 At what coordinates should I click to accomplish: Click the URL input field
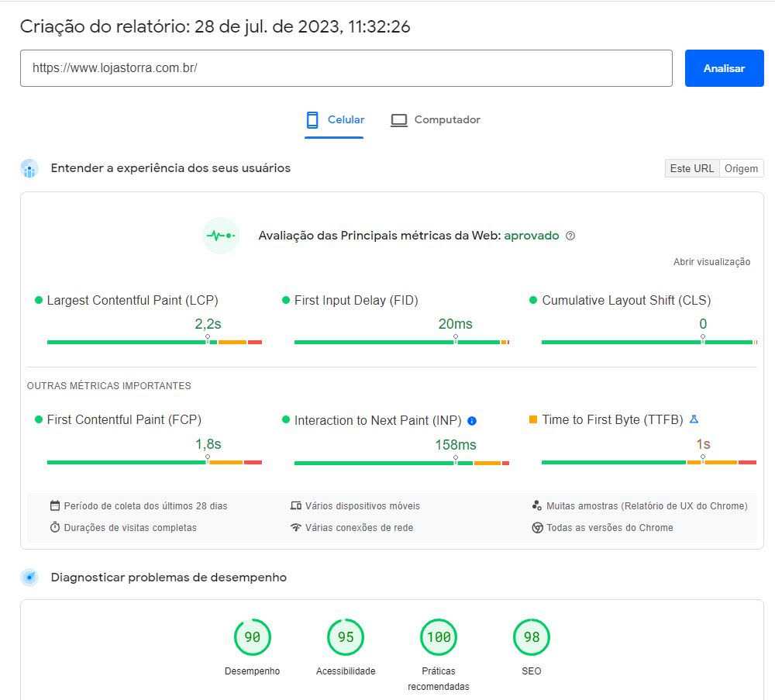point(346,68)
